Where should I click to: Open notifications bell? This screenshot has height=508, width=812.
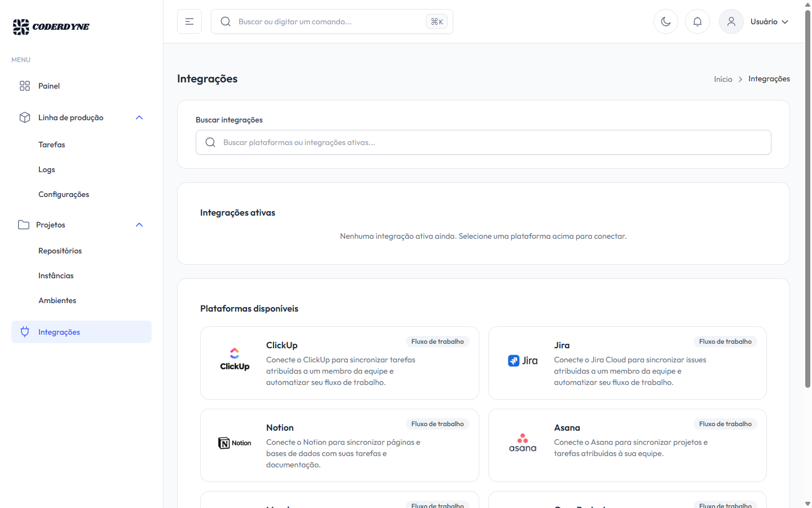tap(698, 21)
